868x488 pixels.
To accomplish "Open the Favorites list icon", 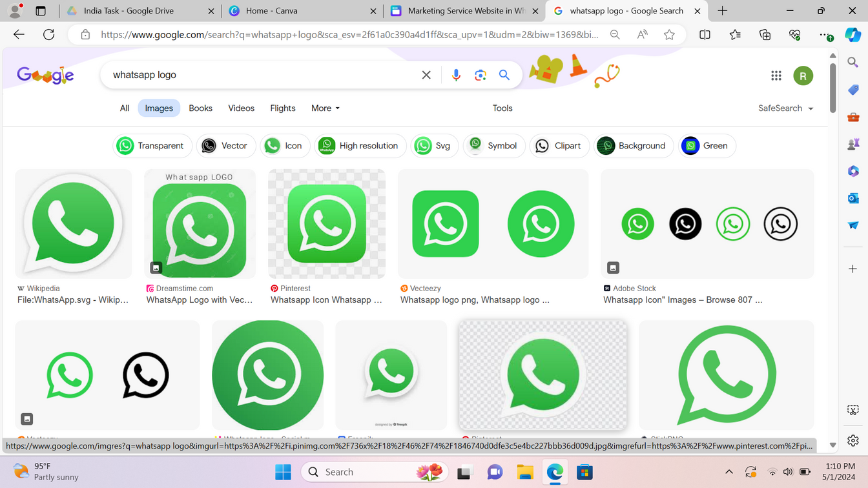I will click(x=735, y=35).
